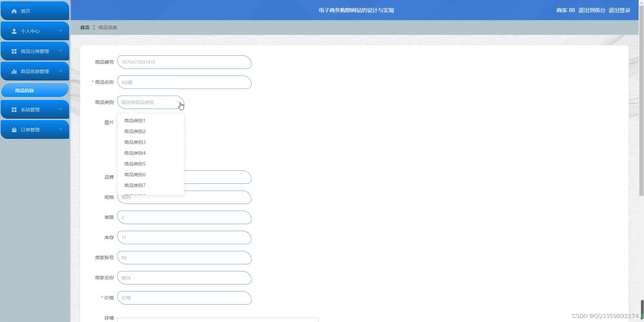
Task: Click the person icon beside 个人中心
Action: click(14, 31)
